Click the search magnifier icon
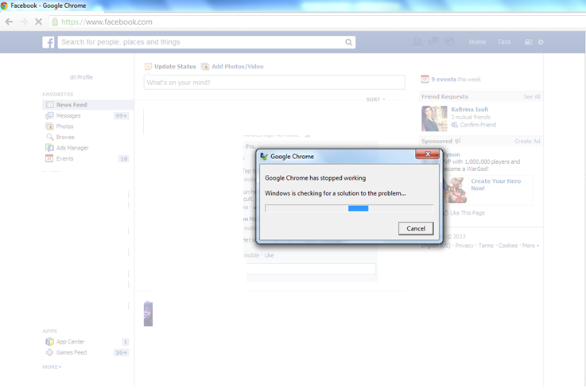Image resolution: width=586 pixels, height=392 pixels. pyautogui.click(x=348, y=42)
